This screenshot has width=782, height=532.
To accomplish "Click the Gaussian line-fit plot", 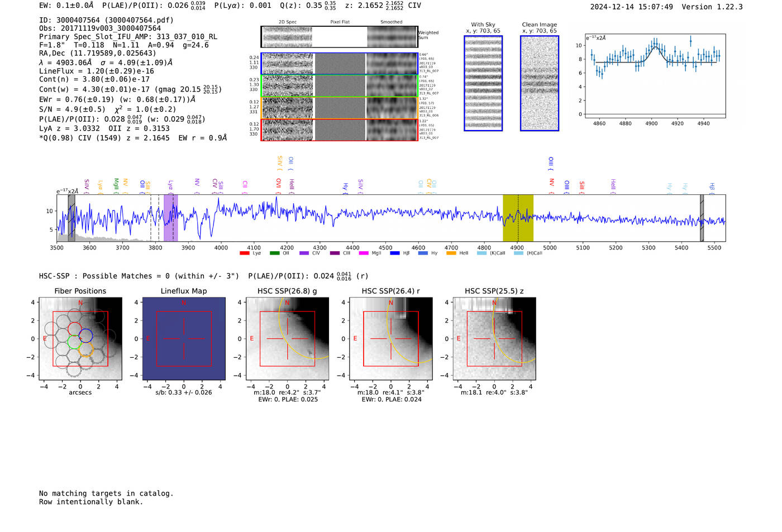I will (655, 76).
